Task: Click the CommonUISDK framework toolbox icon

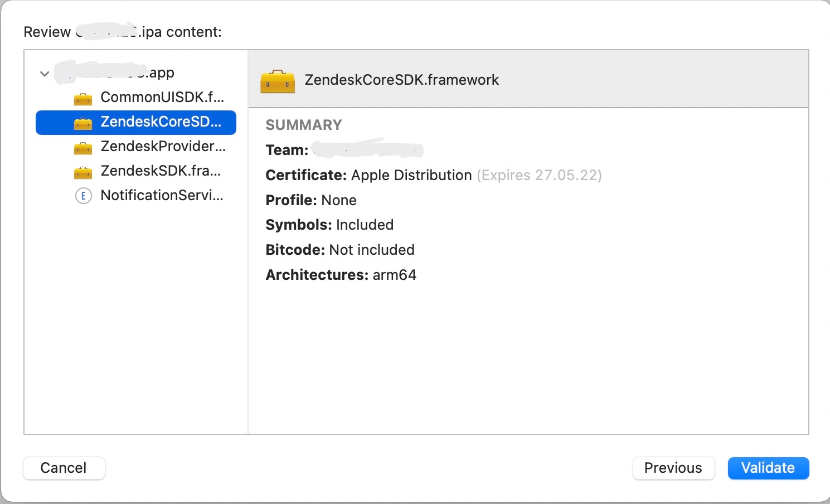Action: [83, 99]
